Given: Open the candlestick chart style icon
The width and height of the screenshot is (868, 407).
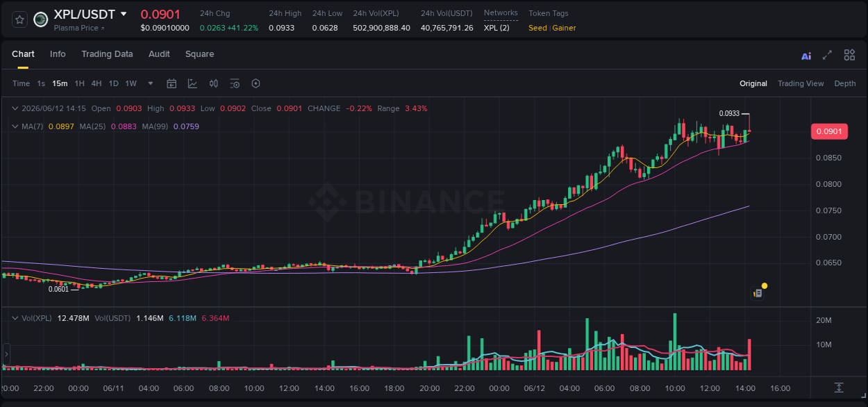Looking at the screenshot, I should [x=214, y=83].
